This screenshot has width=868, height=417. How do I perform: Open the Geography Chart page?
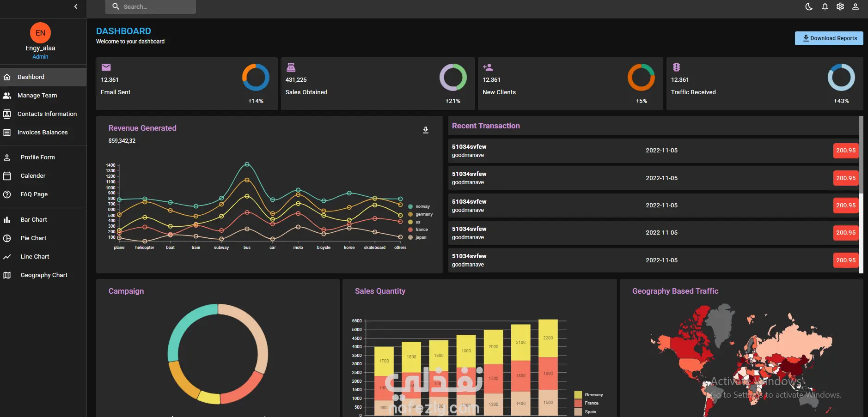click(x=43, y=275)
